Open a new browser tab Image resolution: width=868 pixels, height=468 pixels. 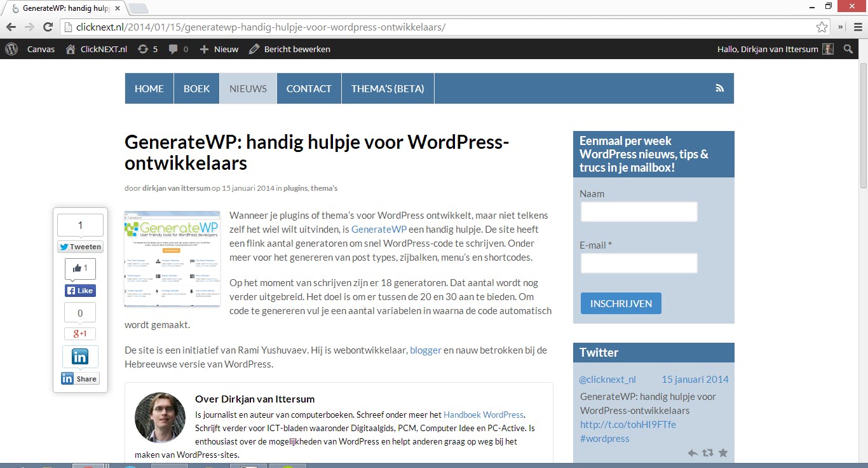[139, 8]
